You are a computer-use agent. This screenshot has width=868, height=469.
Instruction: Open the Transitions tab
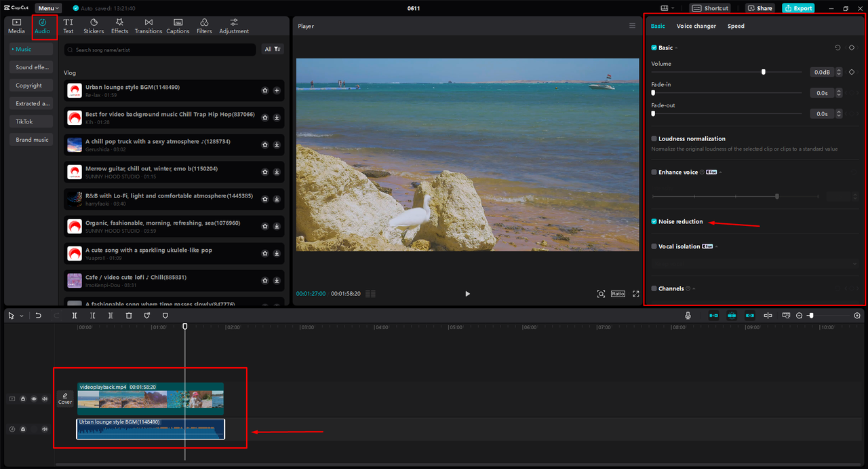click(149, 26)
